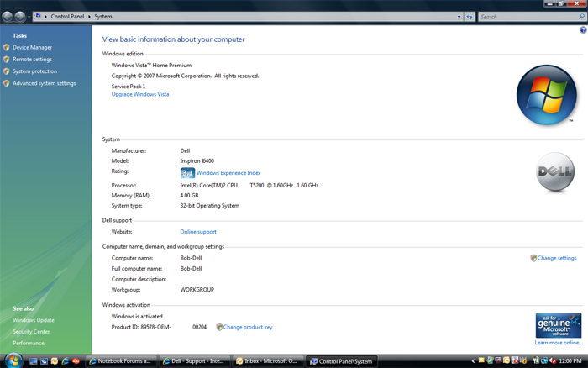Viewport: 588px width, 368px height.
Task: Click the shield icon beside Change product key
Action: [x=219, y=327]
